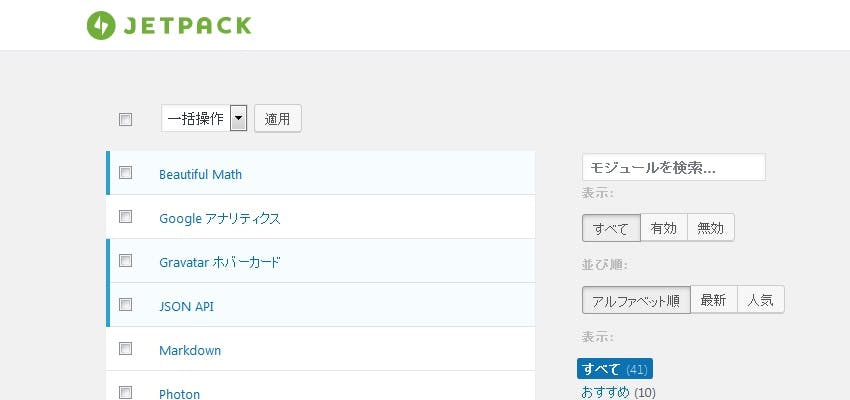Filter by おすすめ (10) category
Image resolution: width=850 pixels, height=400 pixels.
[618, 392]
